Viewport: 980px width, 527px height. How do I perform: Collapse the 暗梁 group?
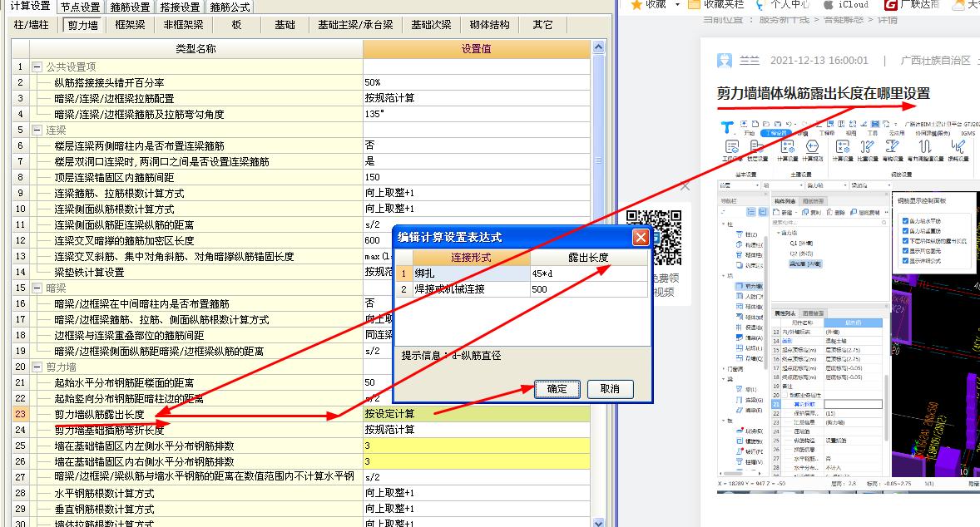pos(37,288)
